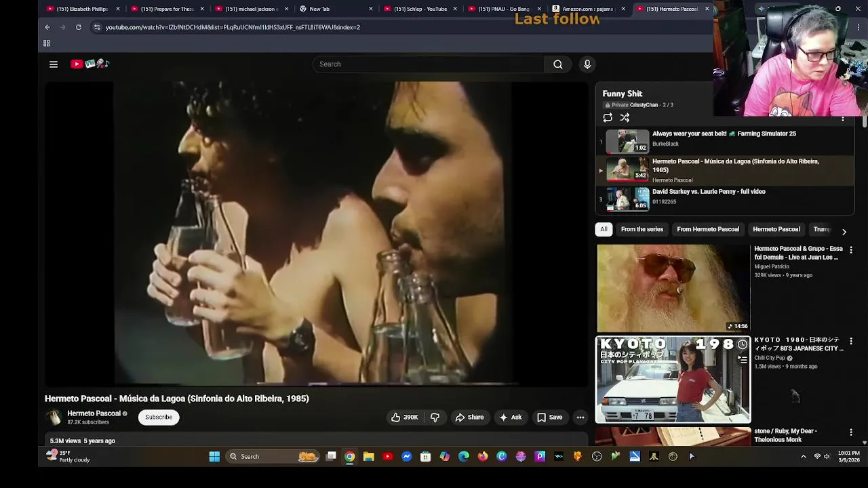Image resolution: width=868 pixels, height=488 pixels.
Task: Open the Messenger taskbar icon
Action: [x=407, y=457]
